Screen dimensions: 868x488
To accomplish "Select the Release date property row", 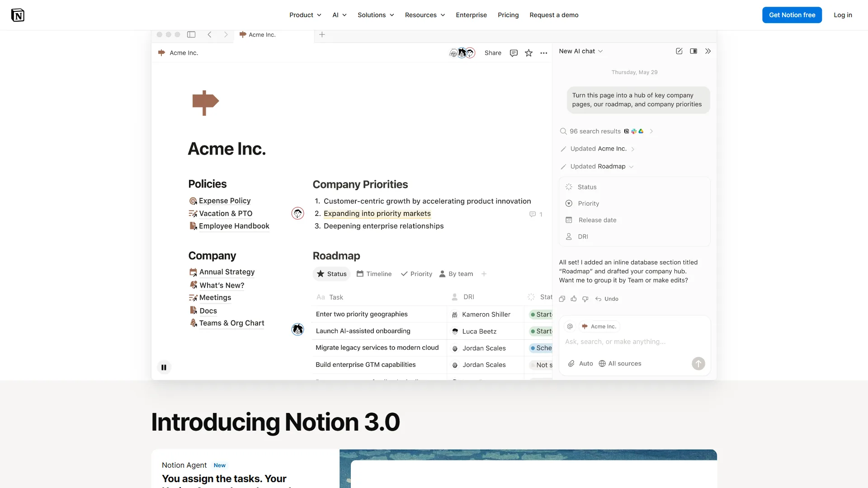I will (x=635, y=220).
